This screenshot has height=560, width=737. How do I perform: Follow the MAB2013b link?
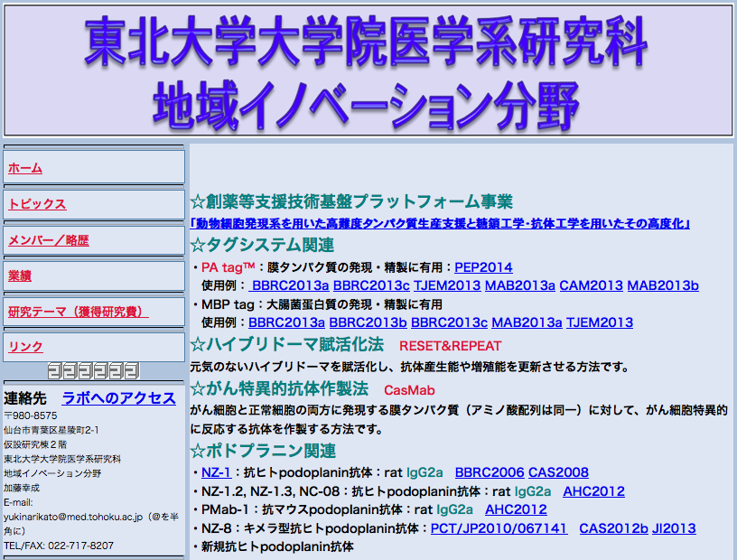pyautogui.click(x=663, y=285)
